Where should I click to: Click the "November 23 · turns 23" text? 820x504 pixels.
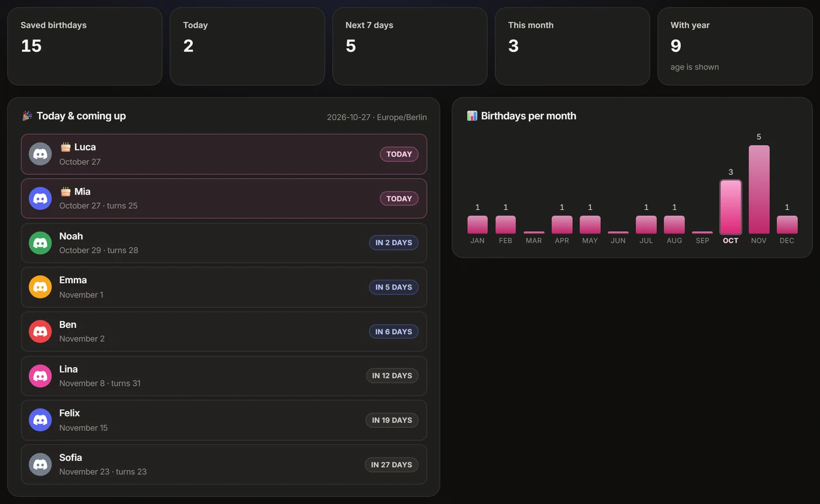click(x=102, y=471)
